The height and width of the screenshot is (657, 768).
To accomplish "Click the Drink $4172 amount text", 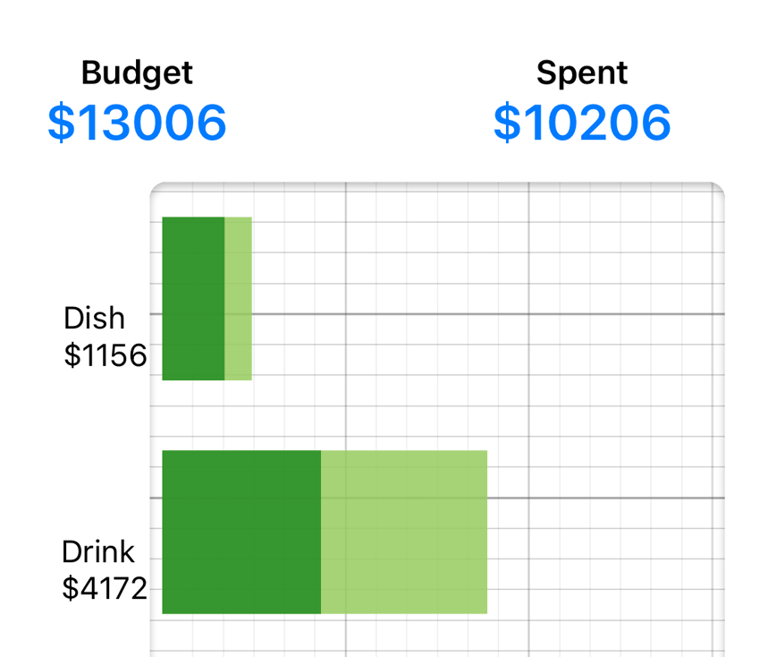I will (104, 588).
